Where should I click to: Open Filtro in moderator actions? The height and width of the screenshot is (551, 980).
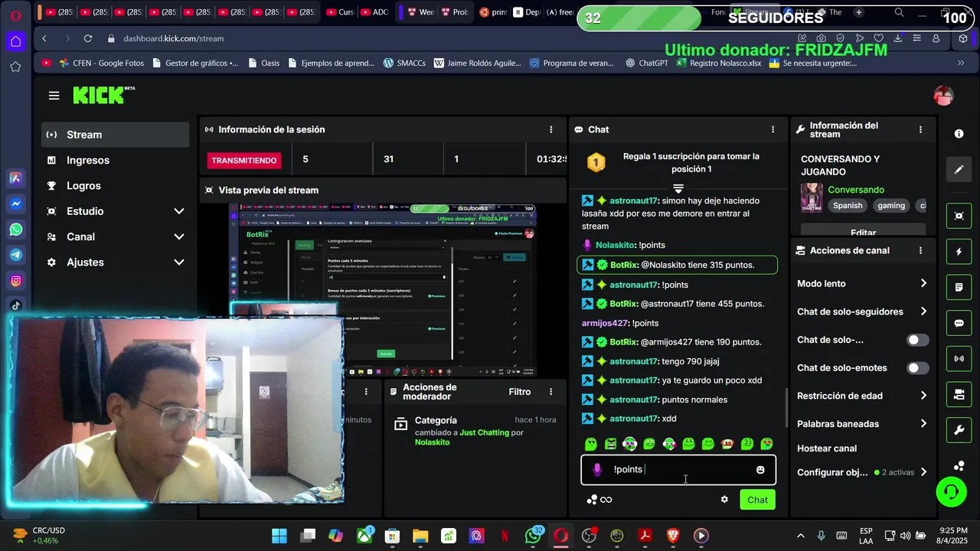tap(519, 392)
